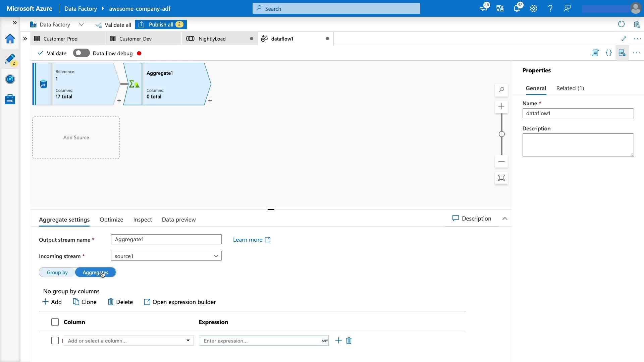Screen dimensions: 644x362
Task: Toggle the Data flow debug switch
Action: click(x=81, y=53)
